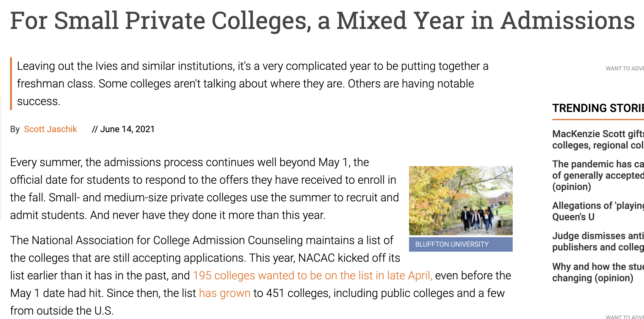Click the 'Leaving out the Ivies' summary blurb
The width and height of the screenshot is (644, 319).
253,84
